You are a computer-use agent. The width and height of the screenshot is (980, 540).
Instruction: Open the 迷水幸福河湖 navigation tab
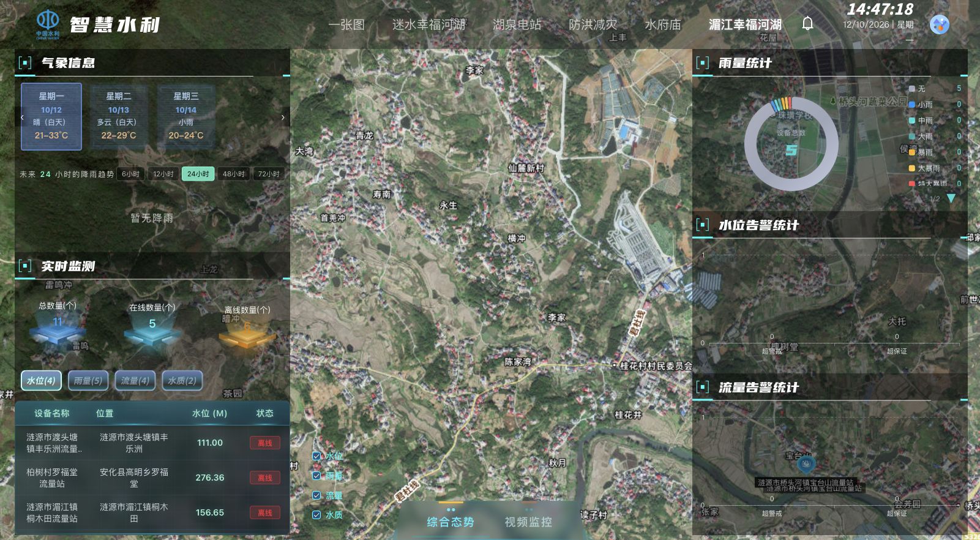(429, 24)
